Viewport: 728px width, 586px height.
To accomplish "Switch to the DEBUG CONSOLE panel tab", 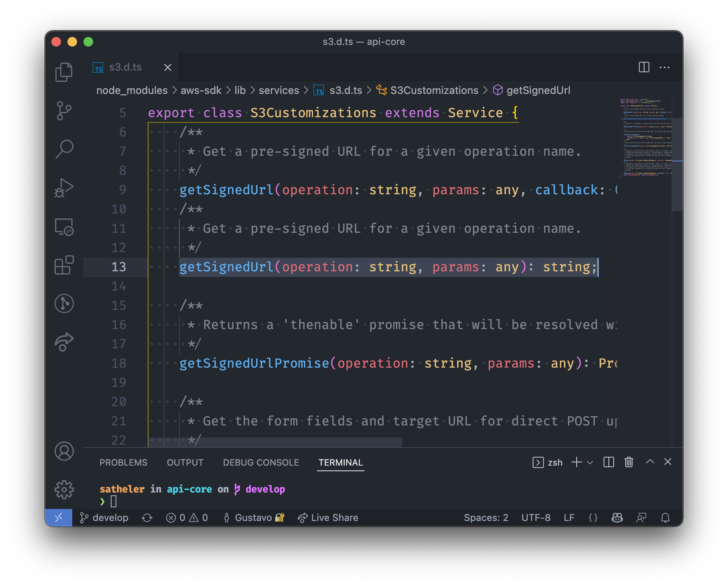I will click(261, 462).
